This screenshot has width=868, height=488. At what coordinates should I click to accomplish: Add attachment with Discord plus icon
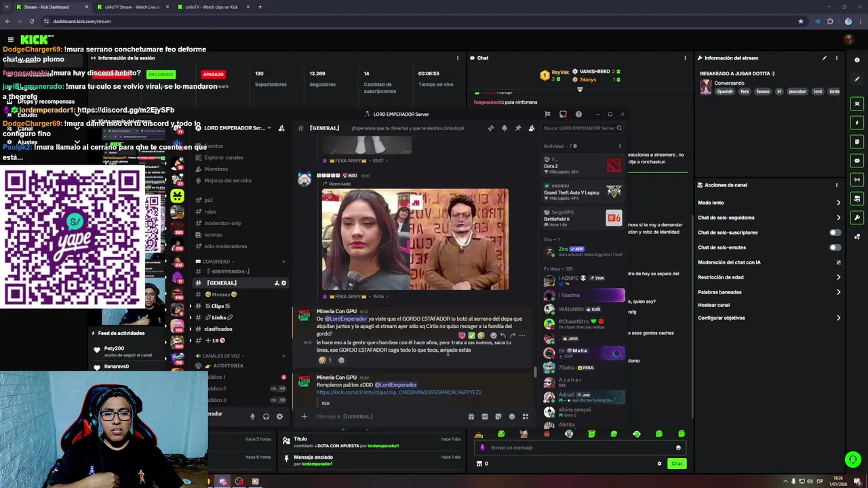(x=304, y=417)
